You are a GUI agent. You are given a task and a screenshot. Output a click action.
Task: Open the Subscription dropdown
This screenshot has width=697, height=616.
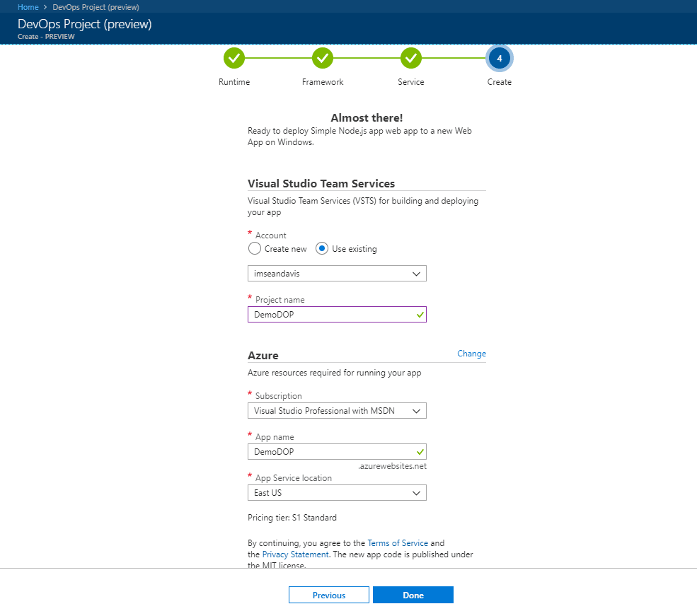(337, 411)
